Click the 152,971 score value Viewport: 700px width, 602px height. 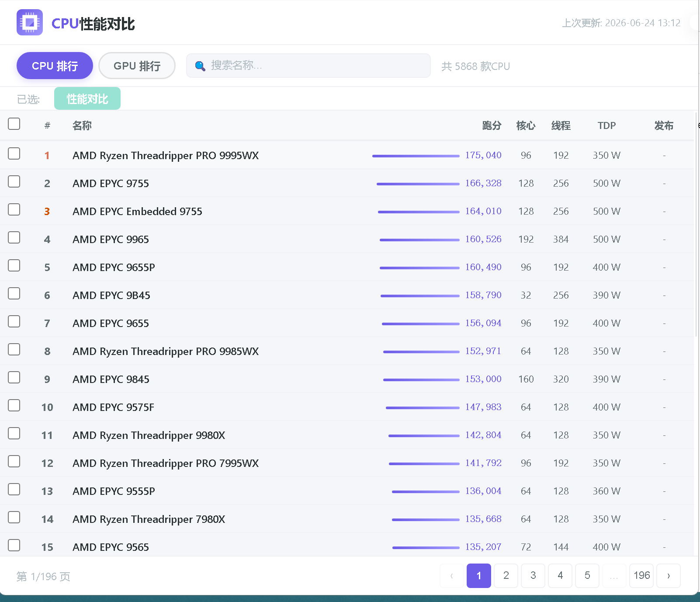483,351
